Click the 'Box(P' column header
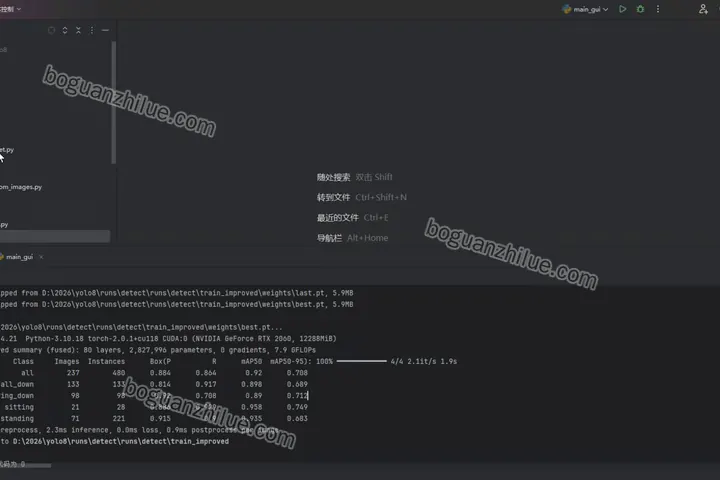This screenshot has height=480, width=720. click(x=160, y=361)
